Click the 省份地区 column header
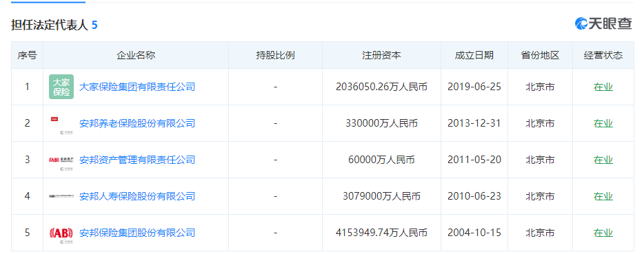This screenshot has height=254, width=644. coord(540,55)
